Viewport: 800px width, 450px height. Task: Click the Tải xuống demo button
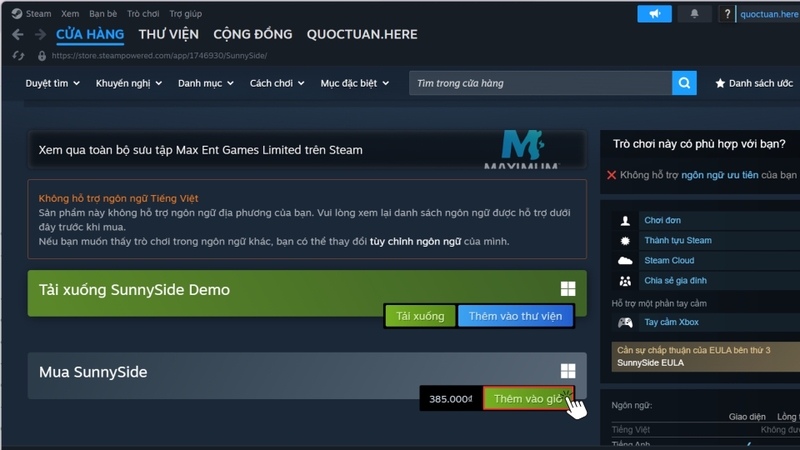coord(420,316)
